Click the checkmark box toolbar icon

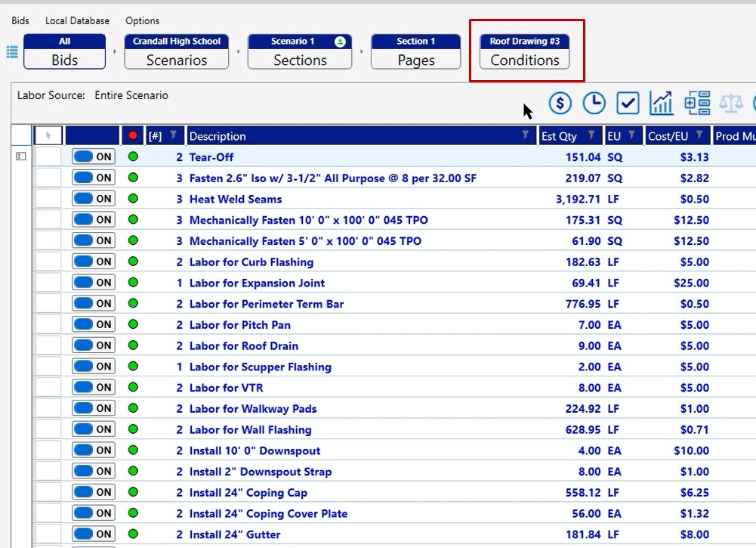(628, 104)
